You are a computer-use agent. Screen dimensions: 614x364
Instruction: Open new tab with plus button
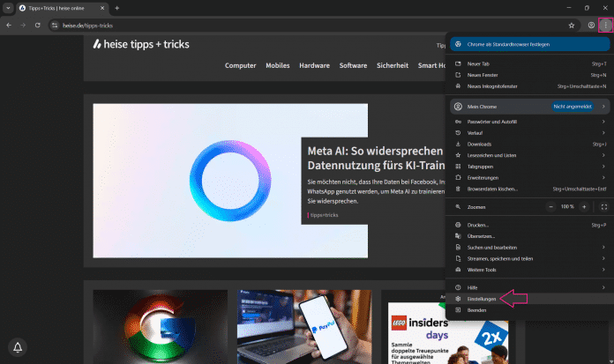(x=117, y=8)
